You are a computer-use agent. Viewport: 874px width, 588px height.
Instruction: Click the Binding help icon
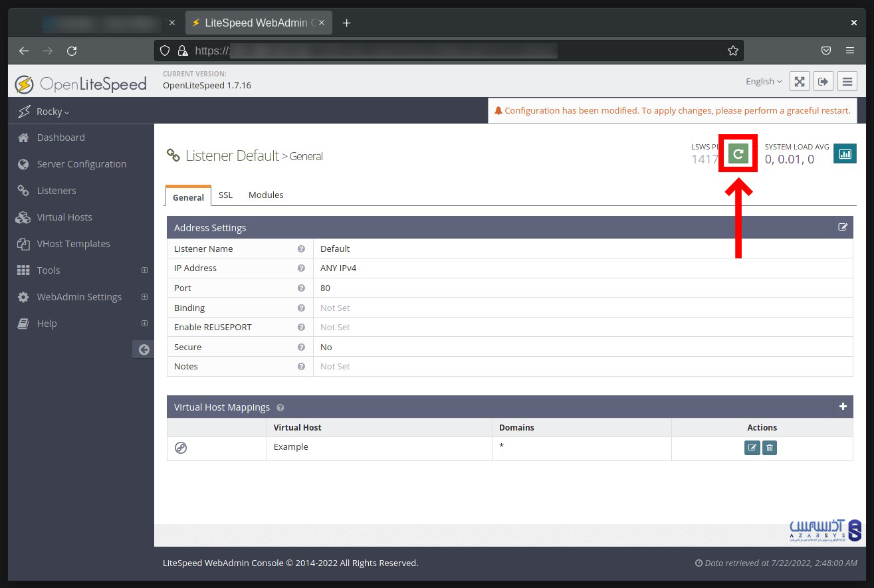[x=301, y=308]
